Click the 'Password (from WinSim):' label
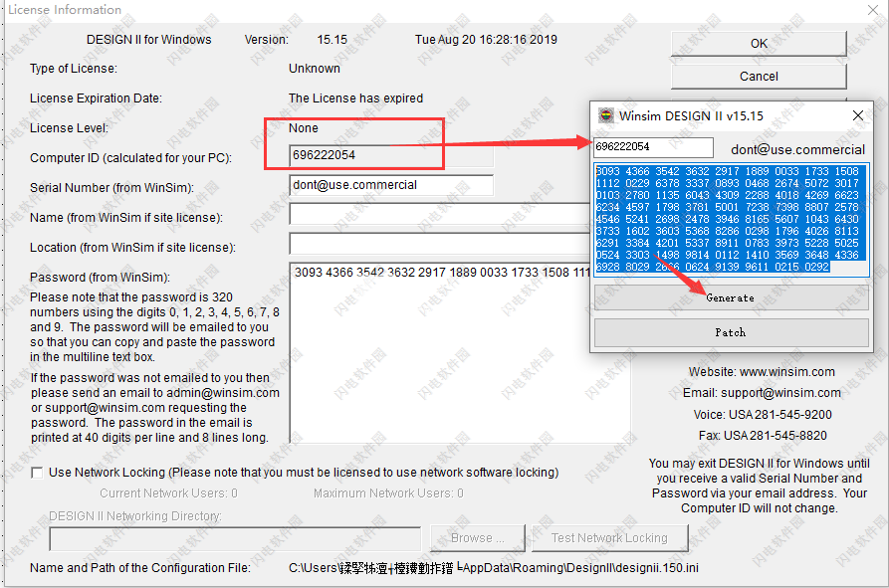Screen dimensions: 889x588 click(x=100, y=278)
